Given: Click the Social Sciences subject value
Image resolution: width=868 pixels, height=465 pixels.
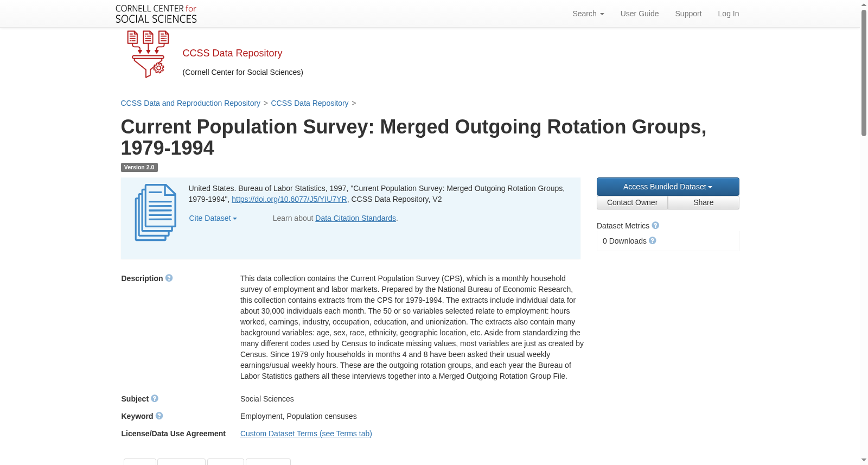Looking at the screenshot, I should [x=267, y=399].
